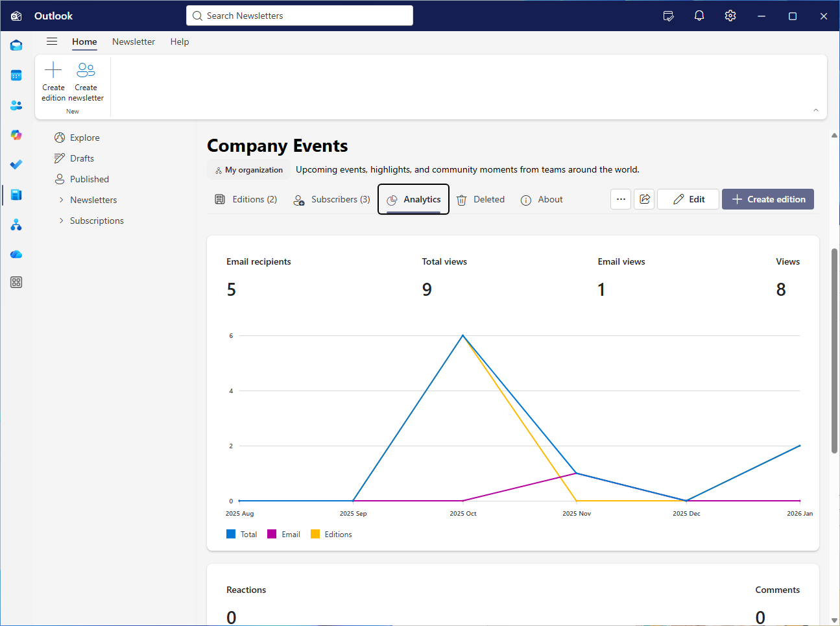The width and height of the screenshot is (840, 626).
Task: Switch to the Subscribers (3) tab
Action: (331, 200)
